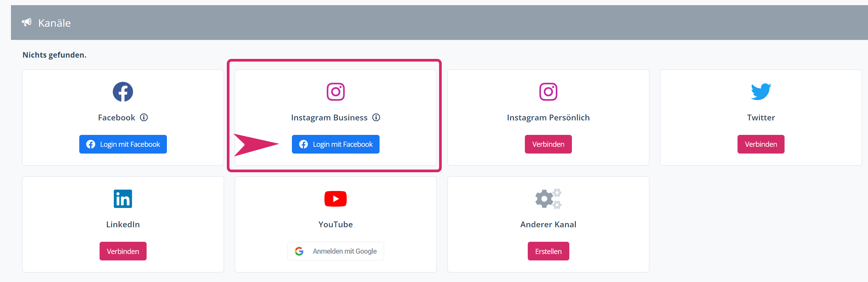Click the Kanäle header title
This screenshot has height=282, width=868.
pos(54,23)
